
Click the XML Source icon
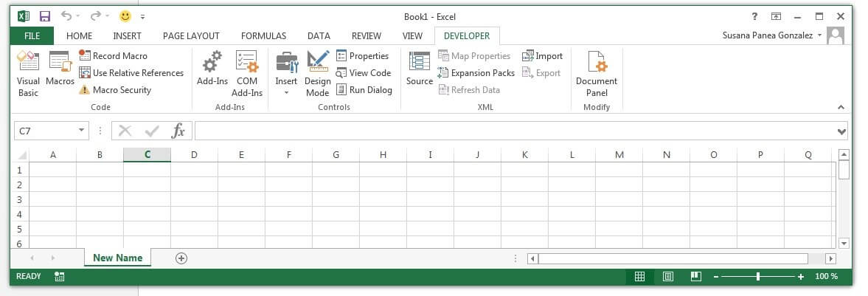point(419,69)
